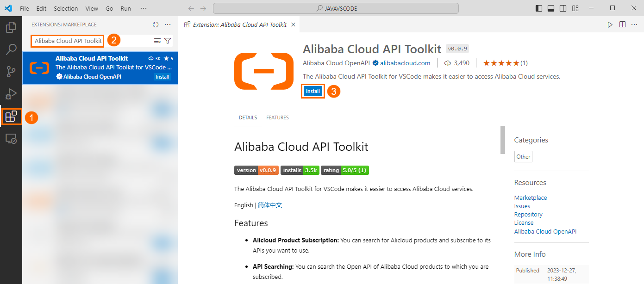This screenshot has width=644, height=284.
Task: Open Extensions panel more actions menu
Action: [168, 25]
